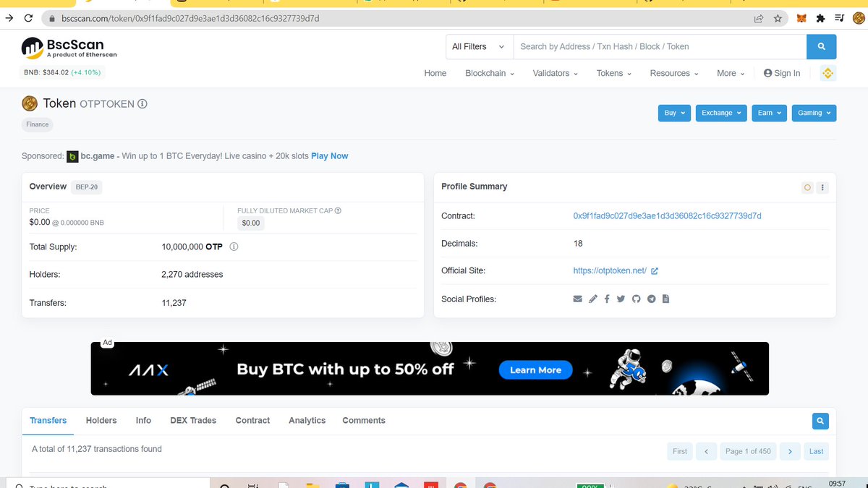Screen dimensions: 868x488
Task: Open the More navigation dropdown
Action: coord(729,73)
